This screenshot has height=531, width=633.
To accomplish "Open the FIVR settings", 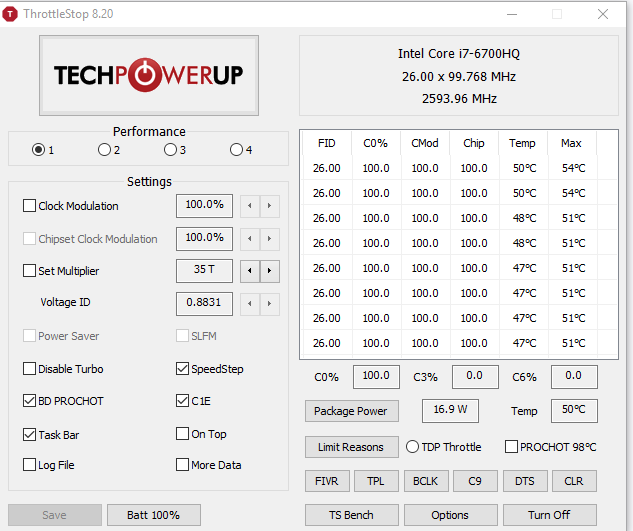I will click(x=327, y=481).
